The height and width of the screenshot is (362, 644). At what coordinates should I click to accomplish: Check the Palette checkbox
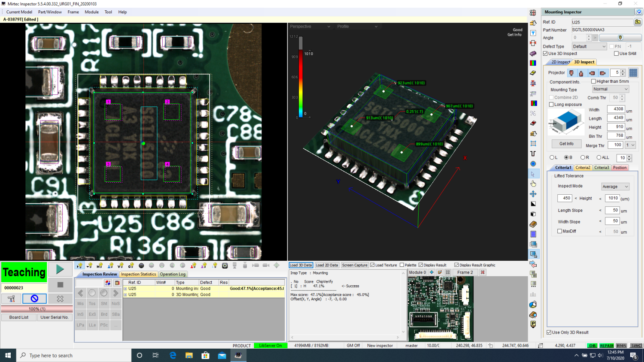(402, 265)
